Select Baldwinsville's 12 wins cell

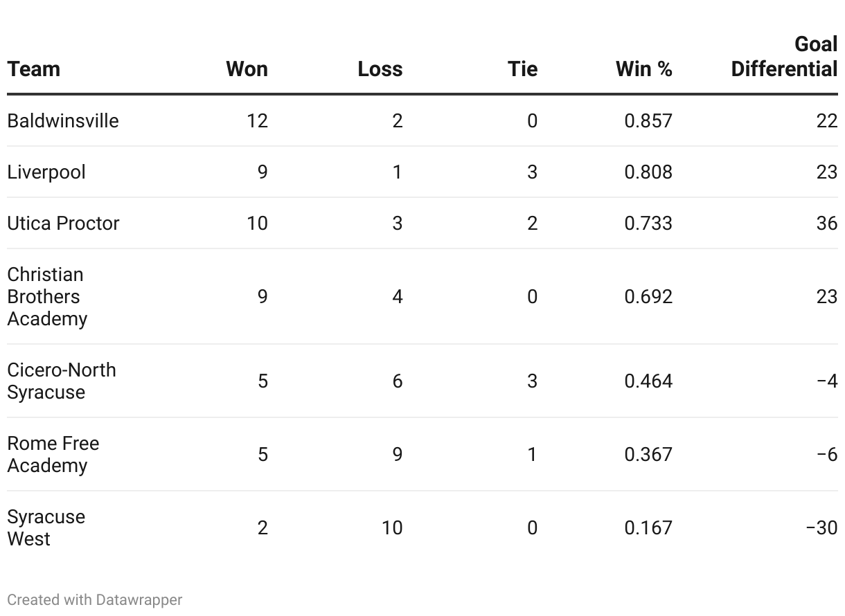click(x=257, y=120)
